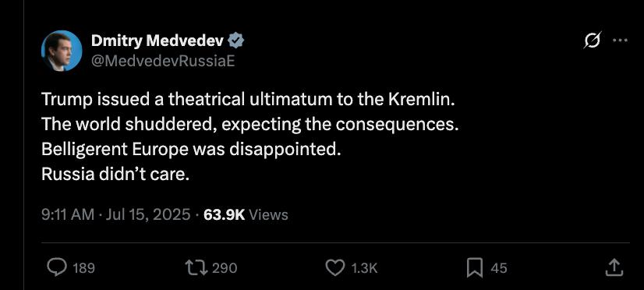
Task: Click the Grok explain icon
Action: (x=593, y=40)
